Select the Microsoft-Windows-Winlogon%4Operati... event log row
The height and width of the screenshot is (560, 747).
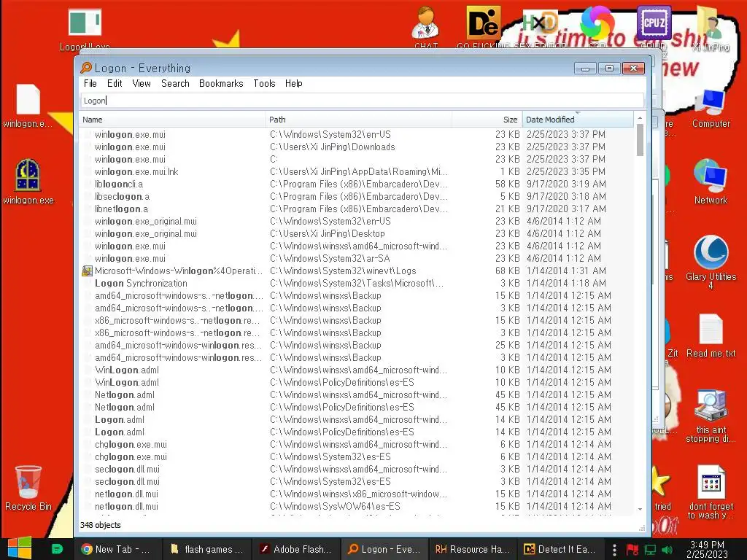click(357, 271)
